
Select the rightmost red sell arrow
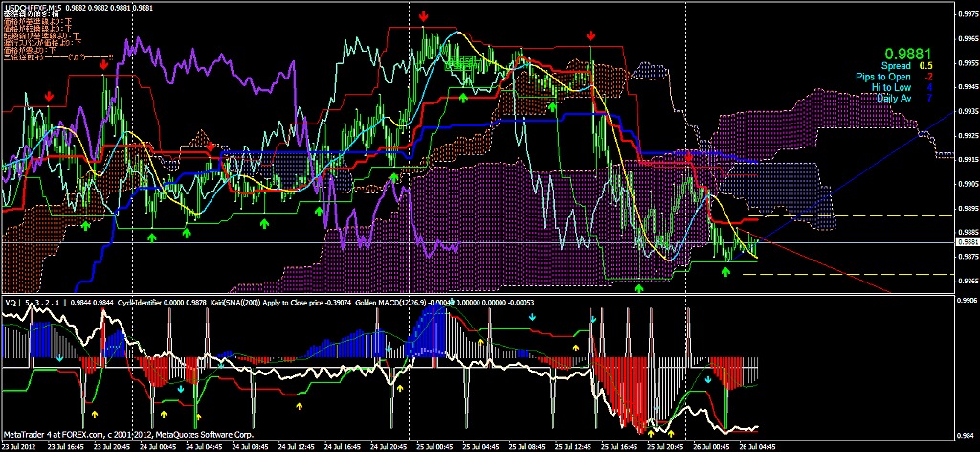click(688, 156)
